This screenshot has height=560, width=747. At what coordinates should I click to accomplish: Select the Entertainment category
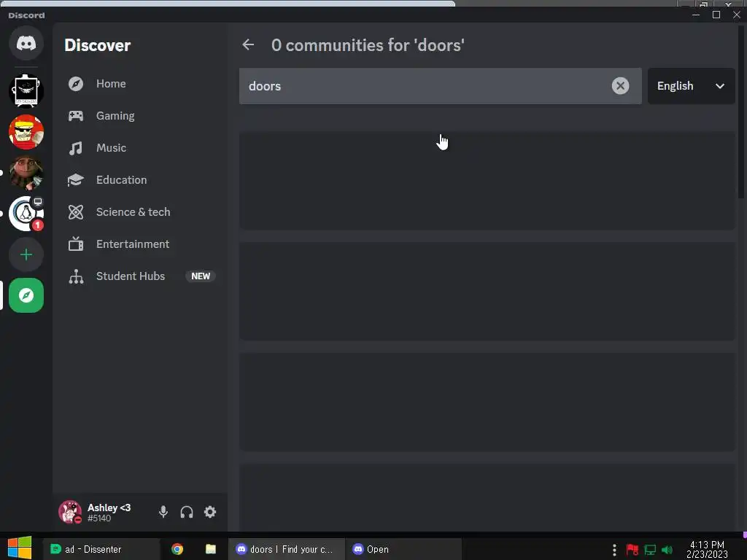(x=140, y=244)
